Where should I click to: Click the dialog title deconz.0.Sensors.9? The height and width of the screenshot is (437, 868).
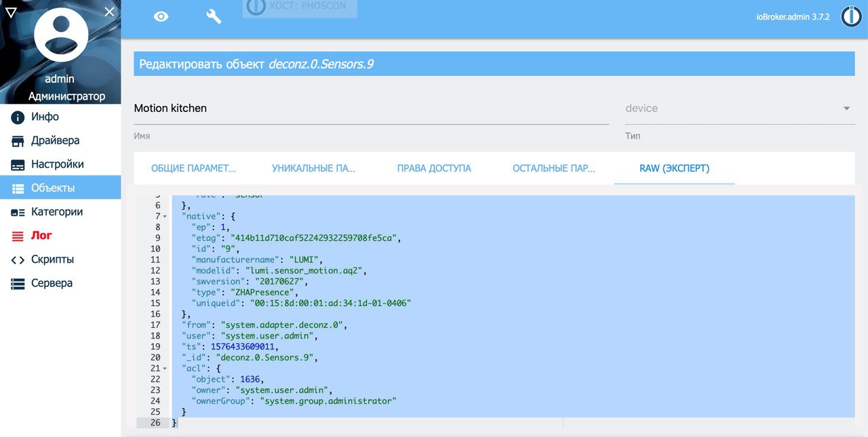(x=321, y=64)
